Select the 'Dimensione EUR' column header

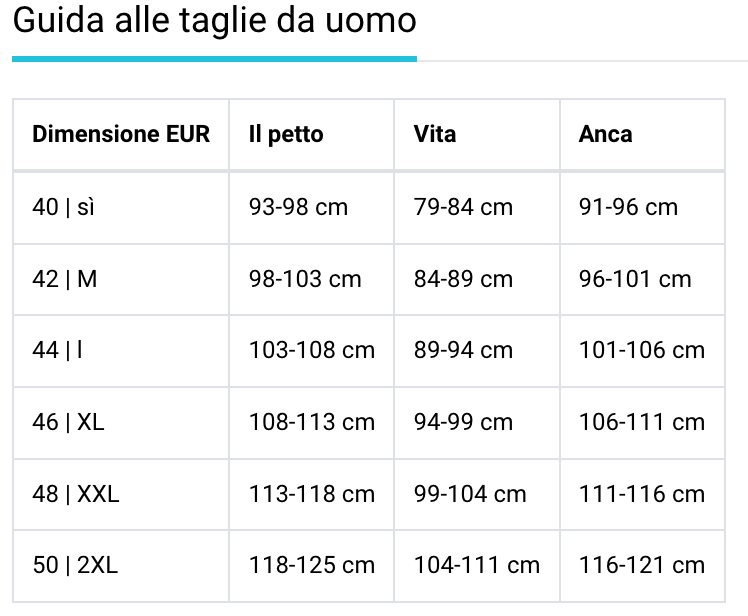coord(121,134)
